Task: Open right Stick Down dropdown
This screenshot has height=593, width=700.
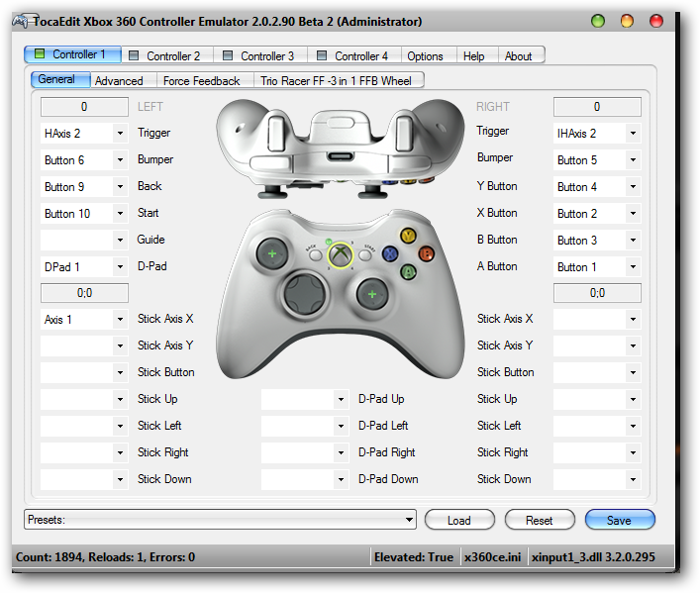Action: tap(597, 479)
